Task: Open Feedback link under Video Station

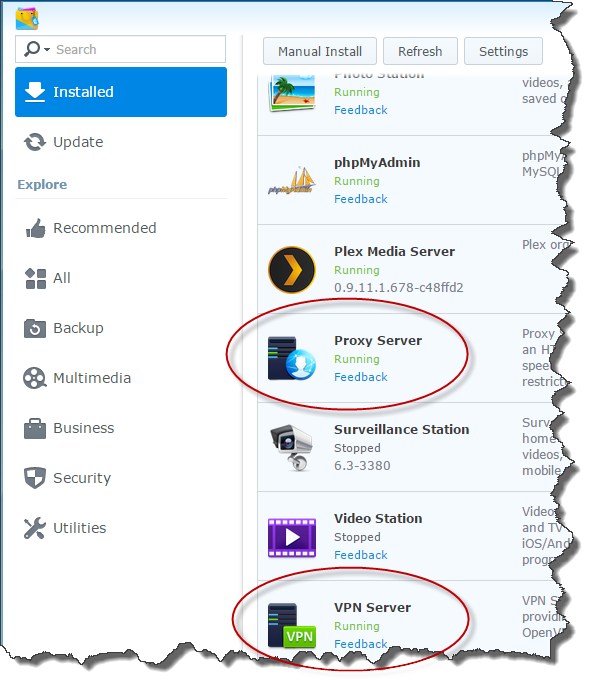Action: click(x=361, y=555)
